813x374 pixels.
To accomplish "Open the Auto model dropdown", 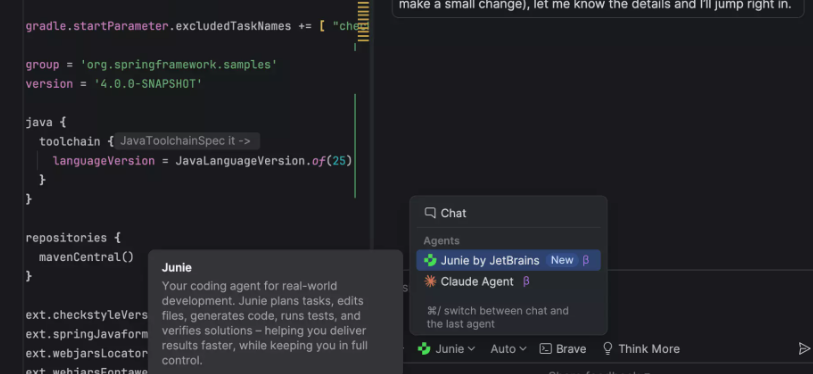I will tap(508, 349).
